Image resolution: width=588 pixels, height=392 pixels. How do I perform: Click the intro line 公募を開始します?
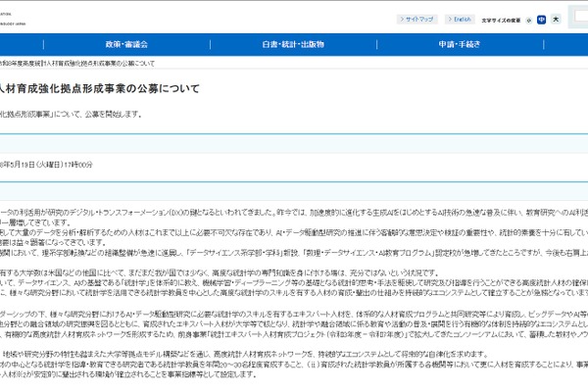[114, 115]
